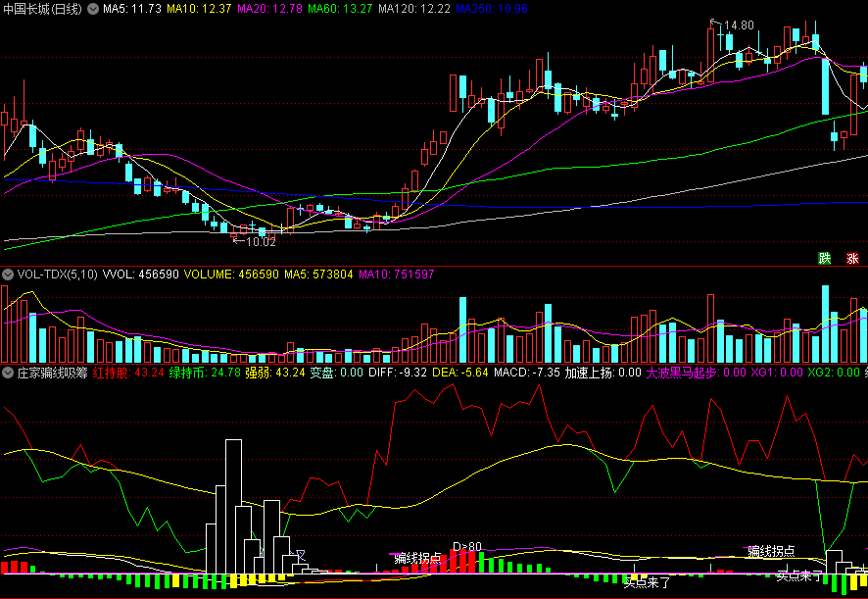Viewport: 868px width, 599px height.
Task: Click the XG2: 0.00 value
Action: click(834, 373)
